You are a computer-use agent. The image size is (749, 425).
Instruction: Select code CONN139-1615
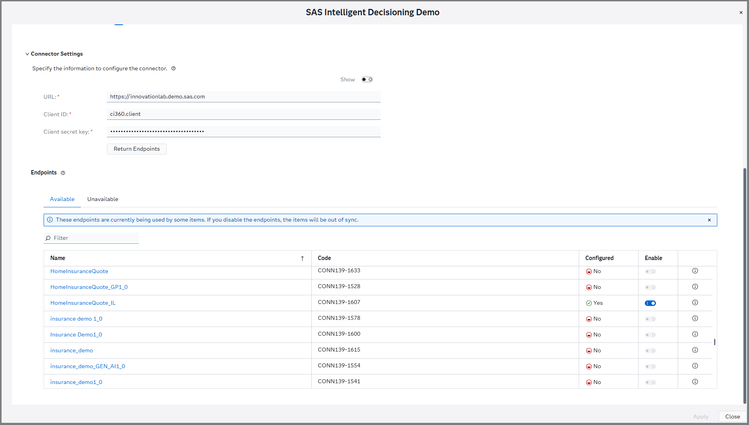click(339, 350)
